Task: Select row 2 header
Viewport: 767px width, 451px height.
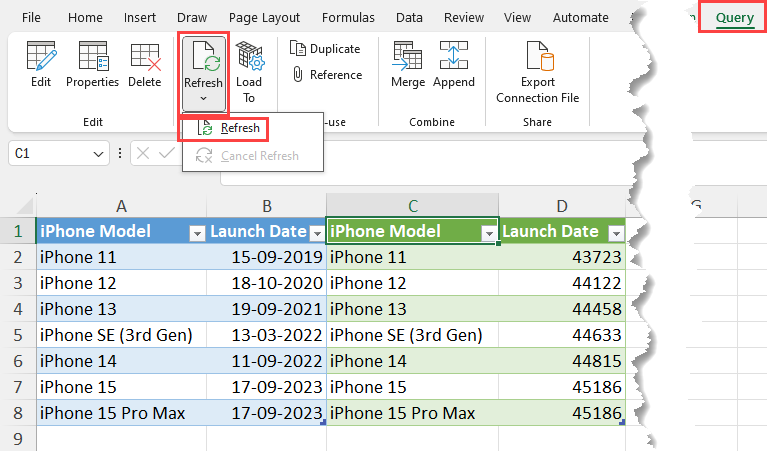Action: point(18,257)
